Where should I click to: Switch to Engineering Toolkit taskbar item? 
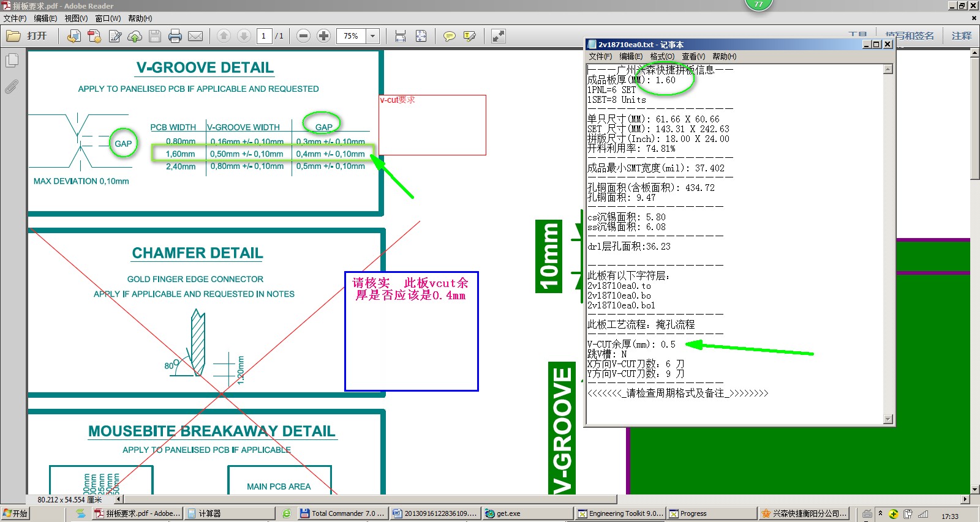click(620, 513)
